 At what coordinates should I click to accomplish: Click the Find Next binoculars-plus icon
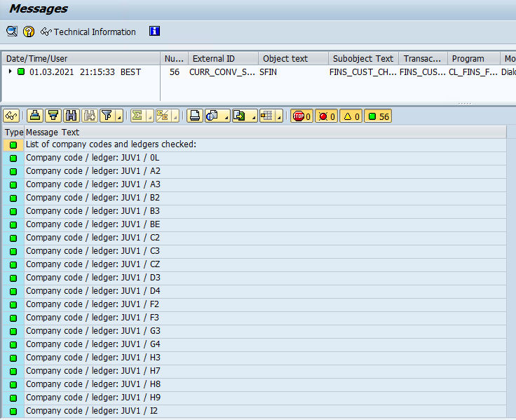[x=90, y=116]
